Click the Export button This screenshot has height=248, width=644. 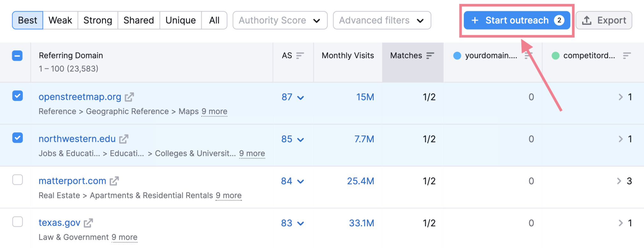click(x=604, y=20)
